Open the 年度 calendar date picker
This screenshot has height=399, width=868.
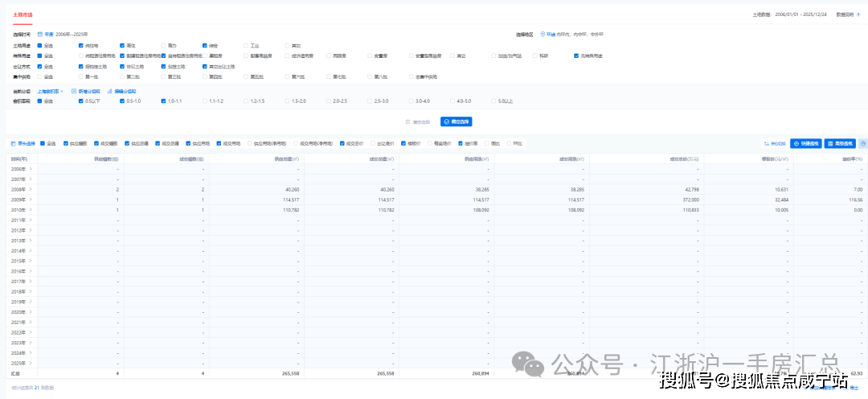click(x=39, y=35)
